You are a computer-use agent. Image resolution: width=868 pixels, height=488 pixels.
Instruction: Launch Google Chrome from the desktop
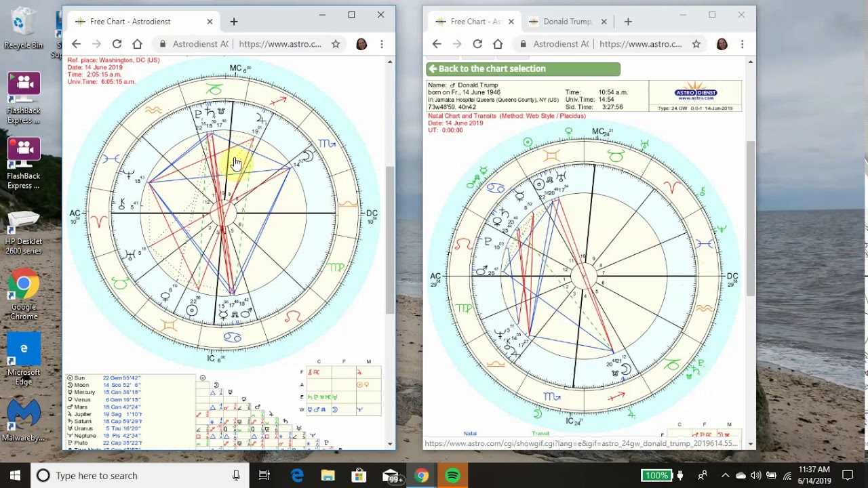pyautogui.click(x=24, y=295)
